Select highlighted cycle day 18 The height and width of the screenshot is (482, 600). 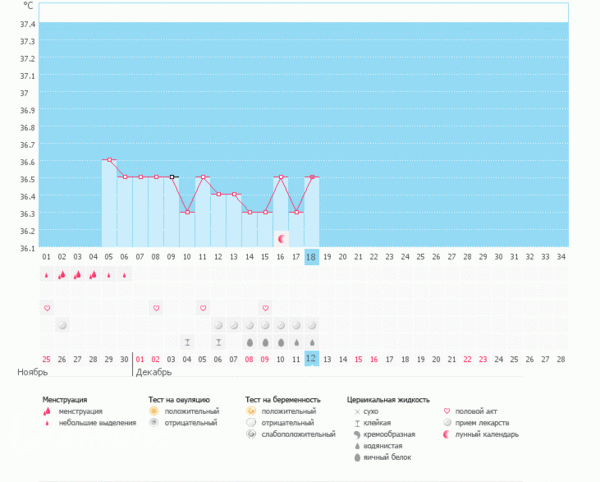[312, 257]
